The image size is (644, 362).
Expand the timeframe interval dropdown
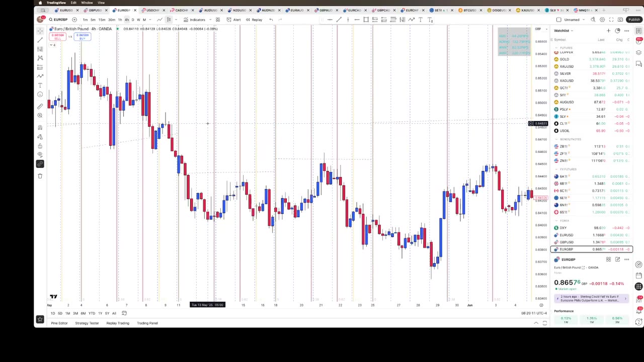(150, 20)
